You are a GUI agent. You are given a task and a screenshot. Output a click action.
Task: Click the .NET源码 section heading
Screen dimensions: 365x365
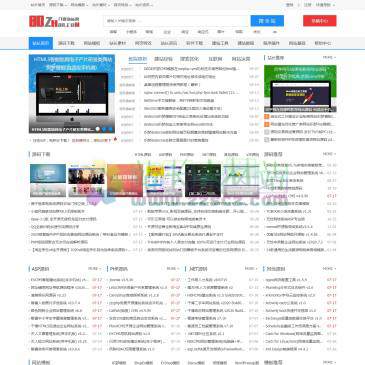click(x=198, y=269)
